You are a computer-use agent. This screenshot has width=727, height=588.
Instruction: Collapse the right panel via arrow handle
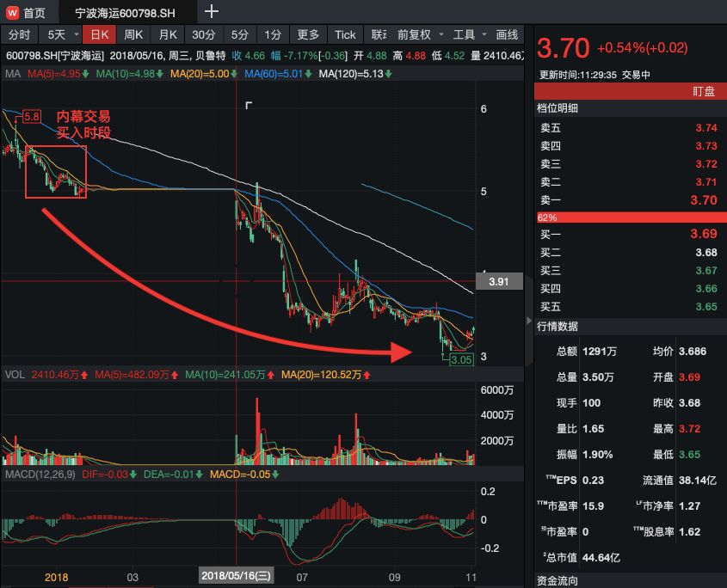tap(529, 321)
